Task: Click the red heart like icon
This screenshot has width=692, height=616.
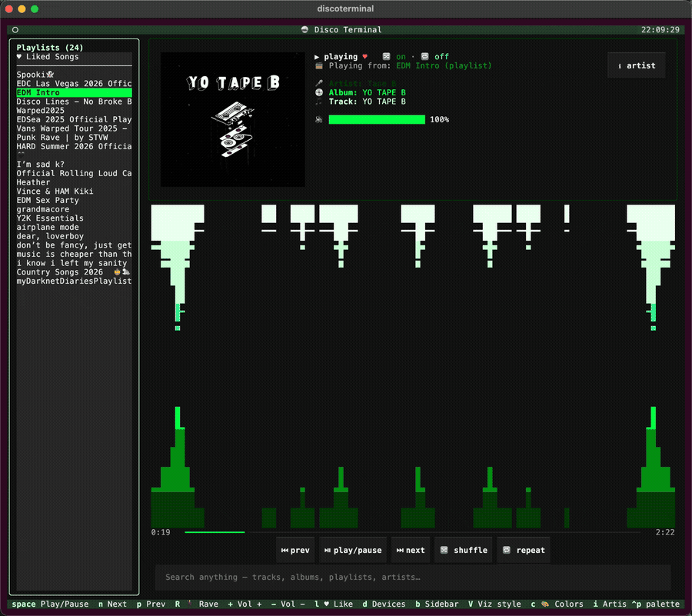Action: 365,56
